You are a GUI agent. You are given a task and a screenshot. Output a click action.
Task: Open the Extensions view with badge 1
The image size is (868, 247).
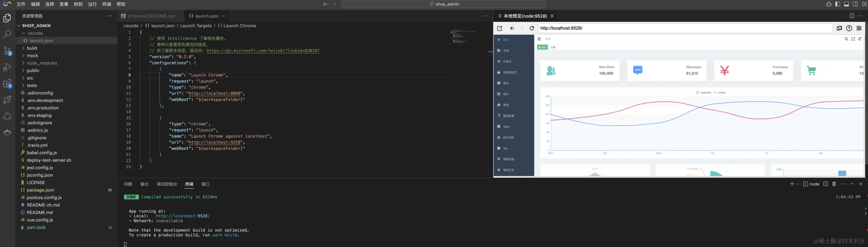coord(7,84)
